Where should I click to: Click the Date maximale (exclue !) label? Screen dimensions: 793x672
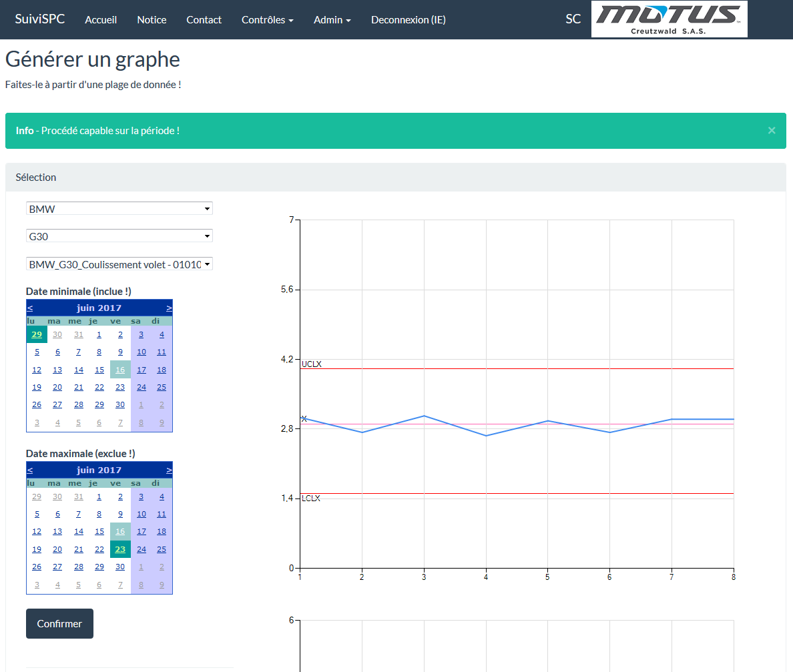click(80, 454)
